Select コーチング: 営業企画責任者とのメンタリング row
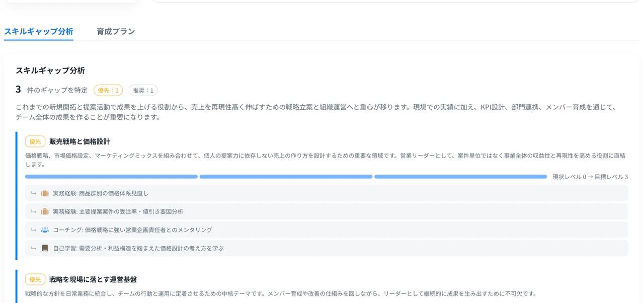The image size is (644, 303). point(327,230)
